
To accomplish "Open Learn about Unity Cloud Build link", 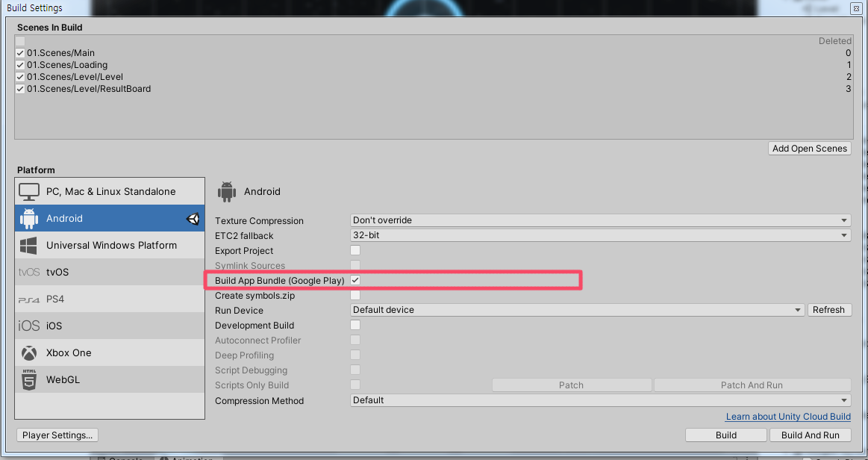I will tap(788, 417).
